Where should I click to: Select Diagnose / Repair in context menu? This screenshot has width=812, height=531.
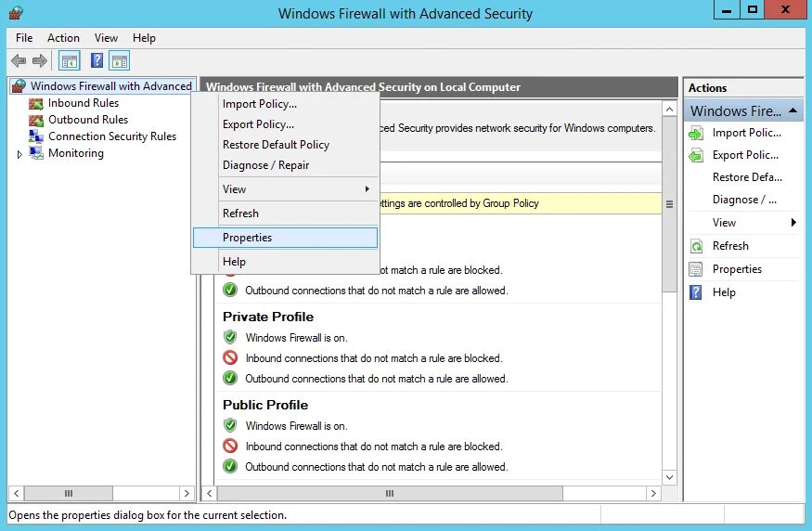(286, 164)
